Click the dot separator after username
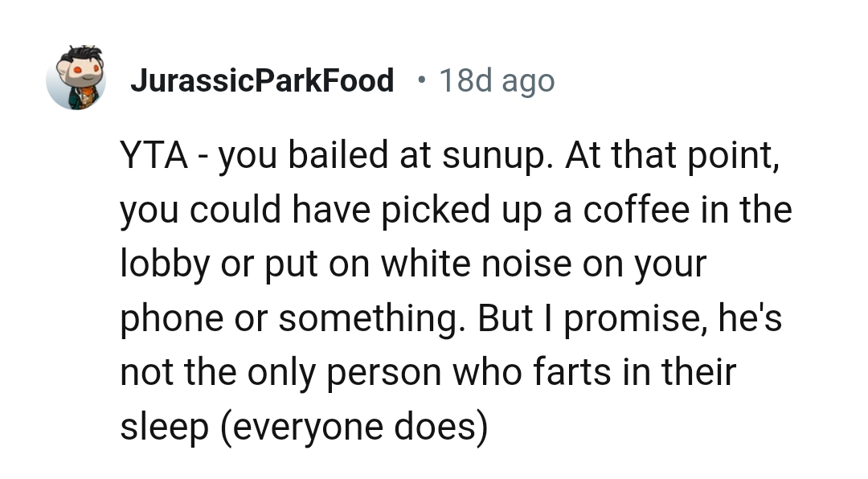Screen dimensions: 868x479 pos(420,80)
